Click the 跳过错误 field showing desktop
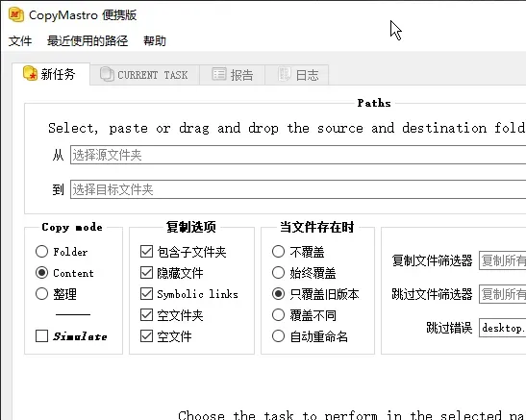This screenshot has height=420, width=526. [x=502, y=328]
